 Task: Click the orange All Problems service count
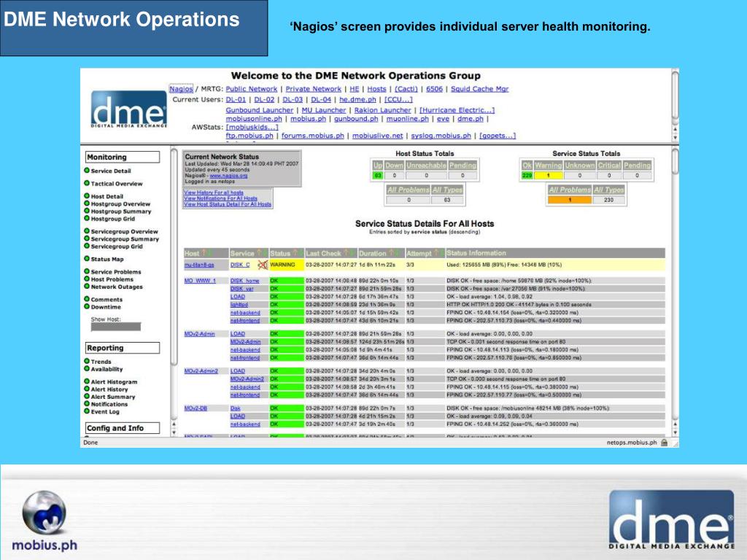click(x=570, y=200)
